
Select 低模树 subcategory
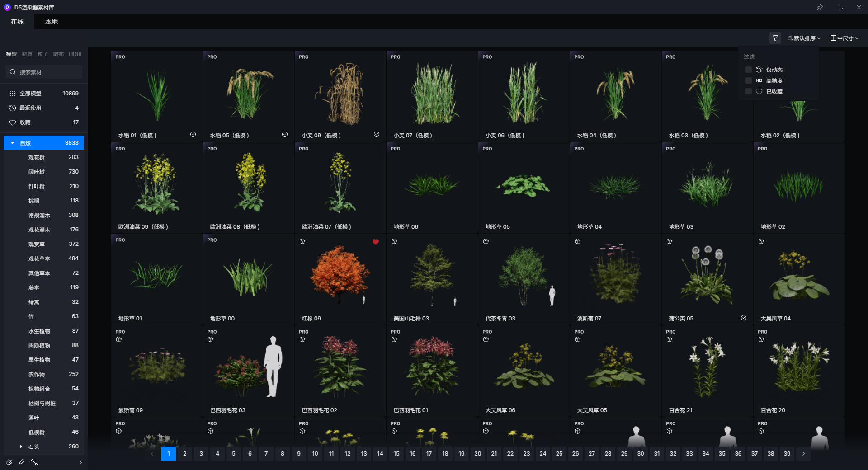44,432
